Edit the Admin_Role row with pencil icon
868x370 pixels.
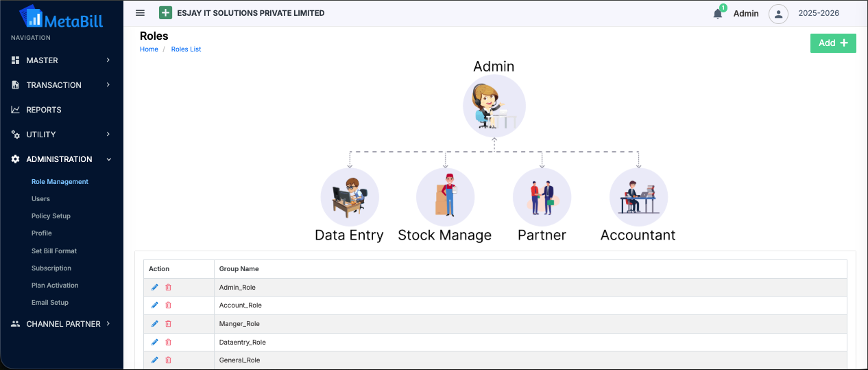coord(154,287)
